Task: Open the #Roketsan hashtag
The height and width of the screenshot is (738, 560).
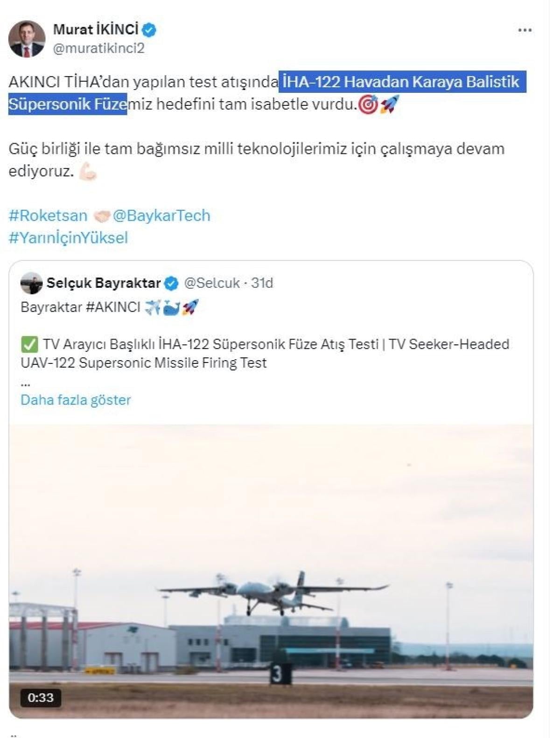Action: pyautogui.click(x=48, y=216)
